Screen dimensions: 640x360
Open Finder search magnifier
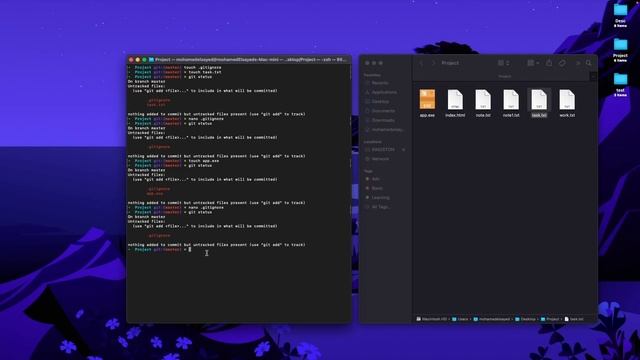[x=589, y=63]
